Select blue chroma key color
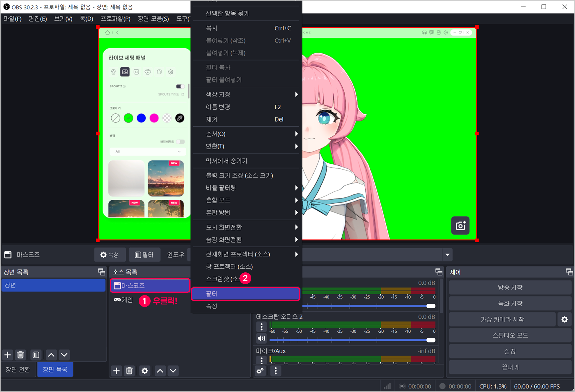Viewport: 575px width, 392px height. click(141, 118)
